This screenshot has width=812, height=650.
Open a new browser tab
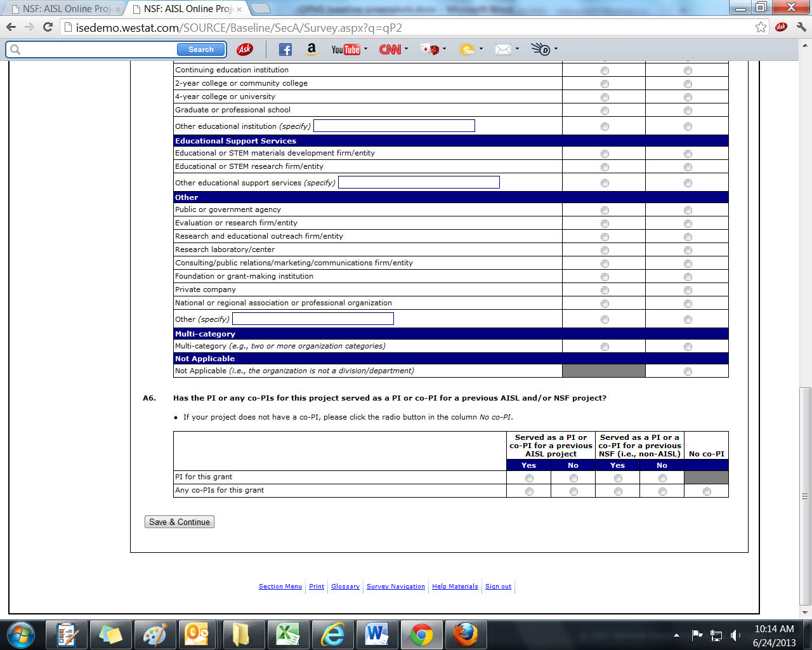pyautogui.click(x=261, y=8)
